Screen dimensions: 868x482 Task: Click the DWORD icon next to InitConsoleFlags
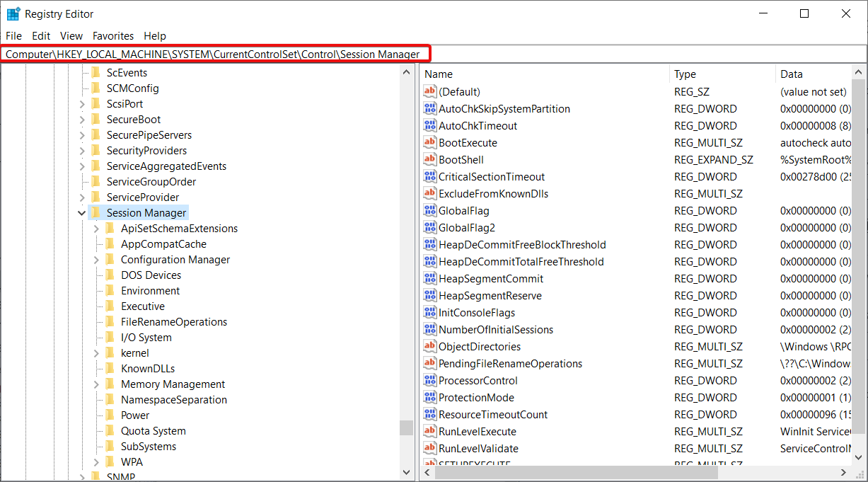pyautogui.click(x=429, y=312)
